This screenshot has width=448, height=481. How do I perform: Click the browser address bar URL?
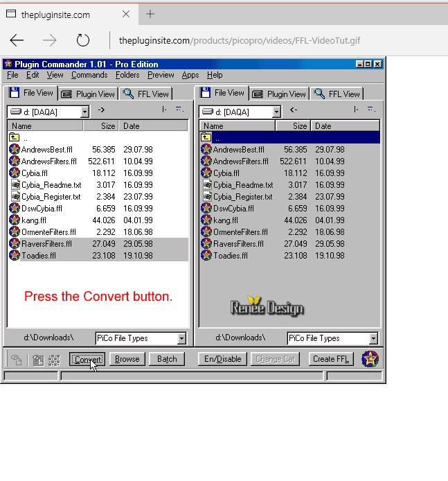click(x=240, y=40)
